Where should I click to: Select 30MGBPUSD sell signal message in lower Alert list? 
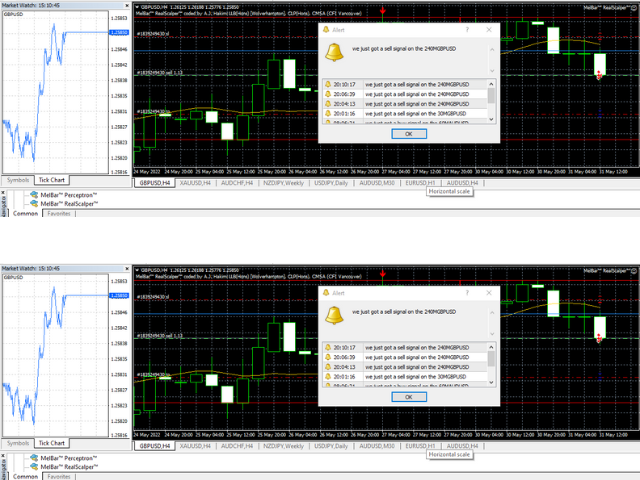click(x=416, y=377)
